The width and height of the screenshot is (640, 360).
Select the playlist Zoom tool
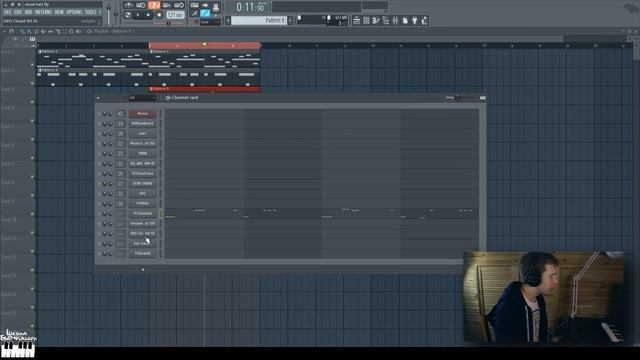[x=71, y=31]
